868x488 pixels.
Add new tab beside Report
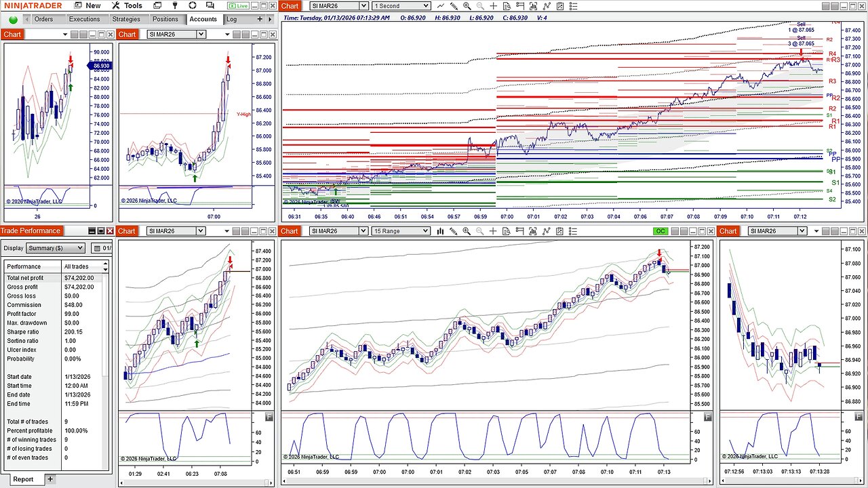coord(50,479)
